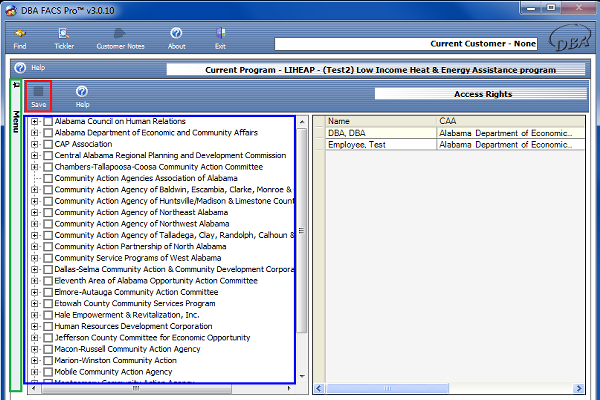Click the CAA column header

(511, 121)
